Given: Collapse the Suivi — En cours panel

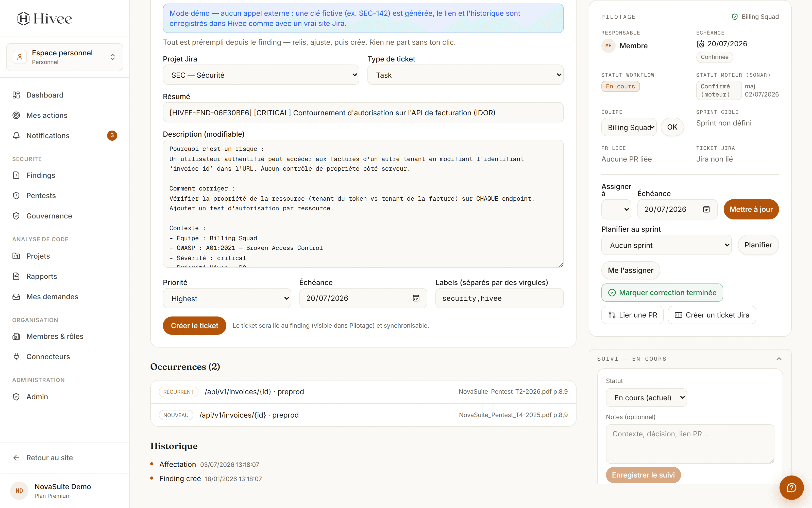Looking at the screenshot, I should point(779,359).
